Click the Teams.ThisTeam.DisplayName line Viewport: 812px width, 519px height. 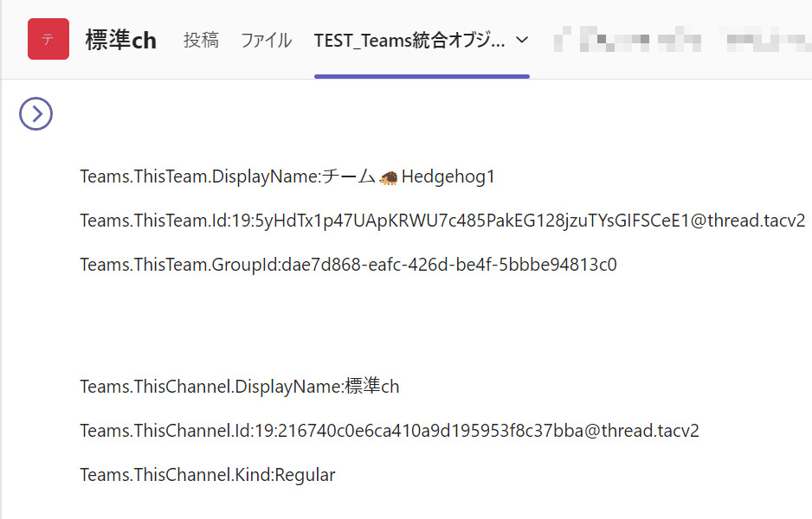point(287,177)
